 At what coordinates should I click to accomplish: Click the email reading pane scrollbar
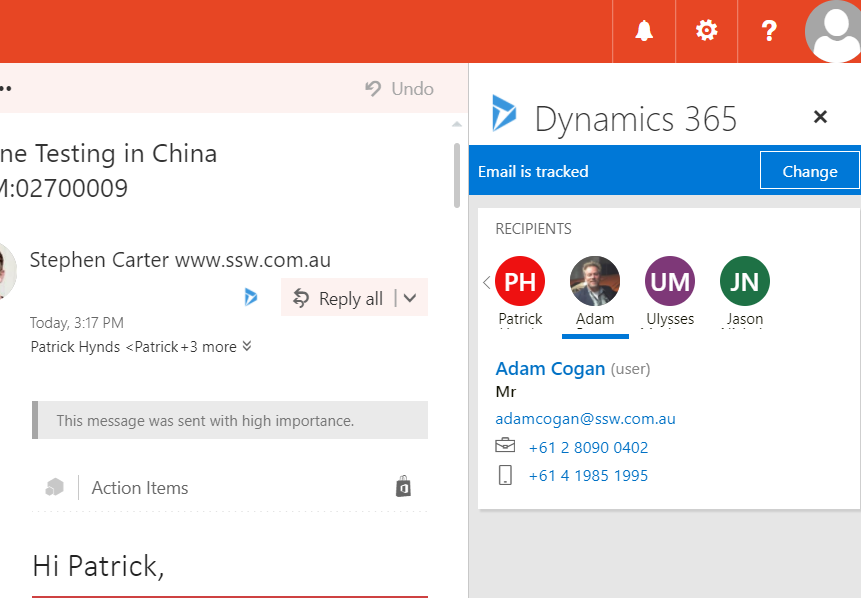pos(458,175)
